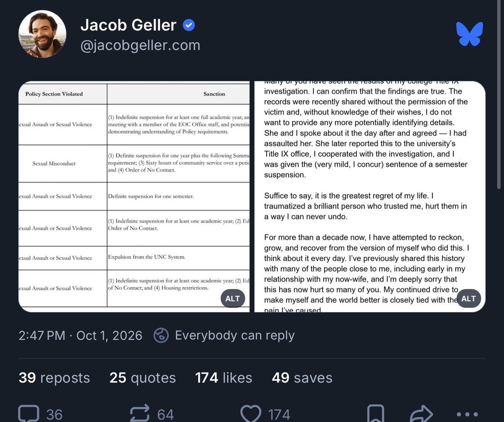
Task: Click the reply-settings globe icon
Action: click(161, 336)
